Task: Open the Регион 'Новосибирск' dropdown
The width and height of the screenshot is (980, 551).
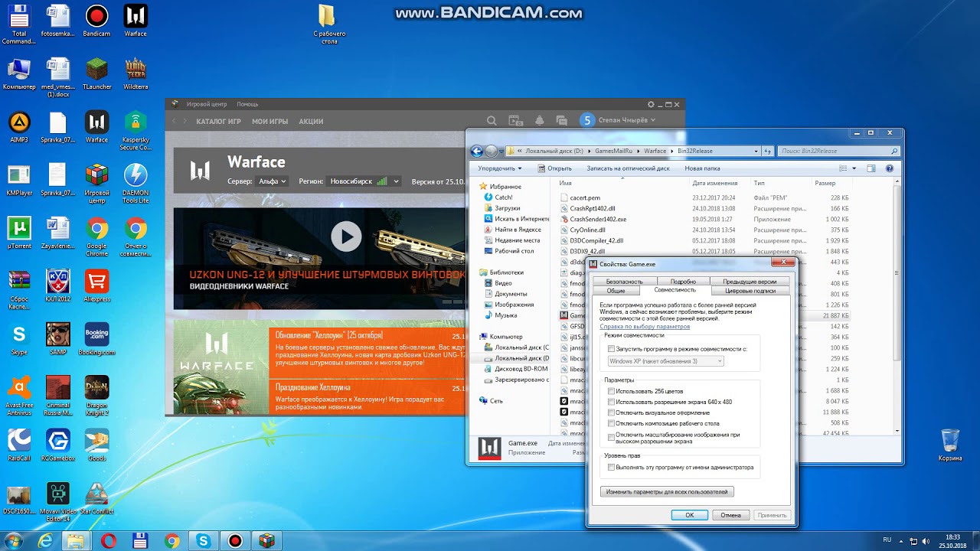Action: (x=364, y=181)
